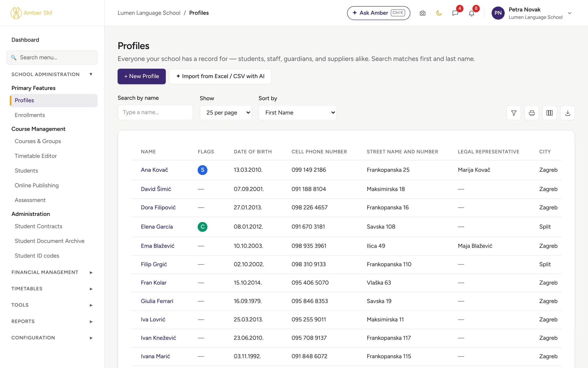Open Dora Filipović profile

click(x=158, y=207)
